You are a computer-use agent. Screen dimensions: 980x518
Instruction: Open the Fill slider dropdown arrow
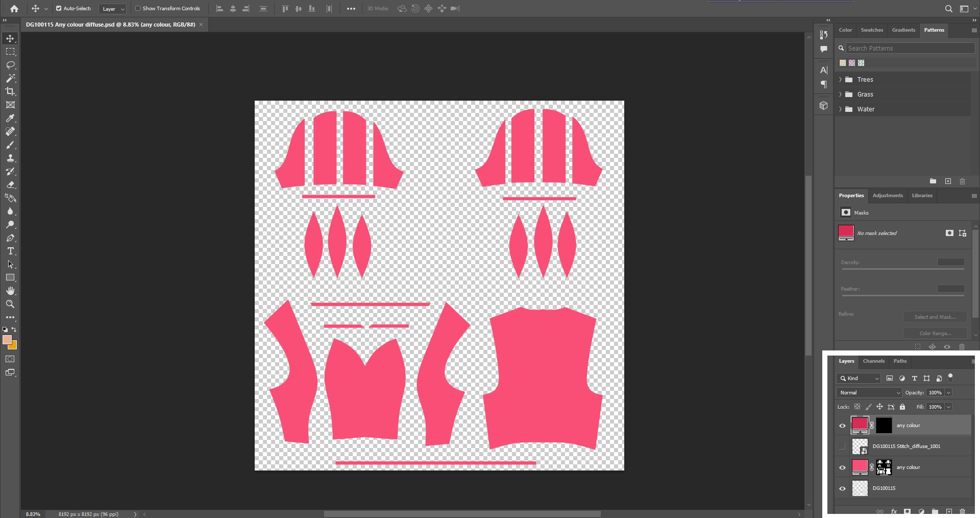pos(948,407)
